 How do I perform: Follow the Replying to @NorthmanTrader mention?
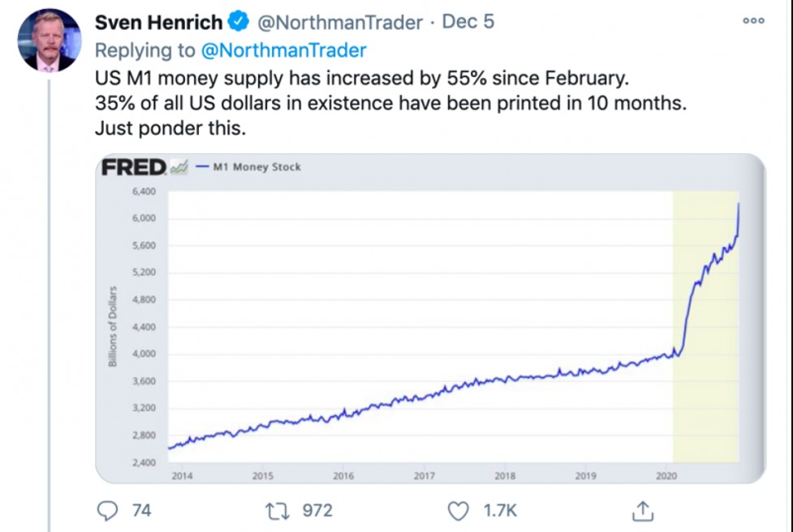coord(284,50)
